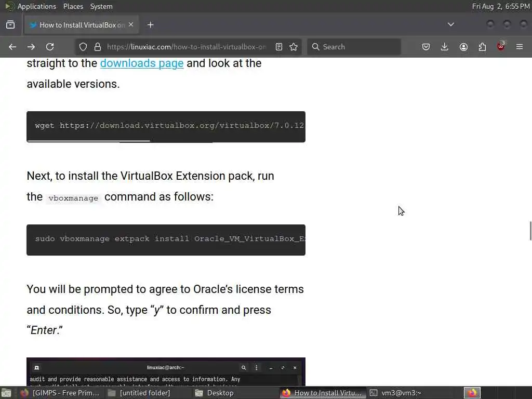Switch to GIMPS - Free Prim... taskbar window
This screenshot has height=399, width=532.
tap(60, 393)
